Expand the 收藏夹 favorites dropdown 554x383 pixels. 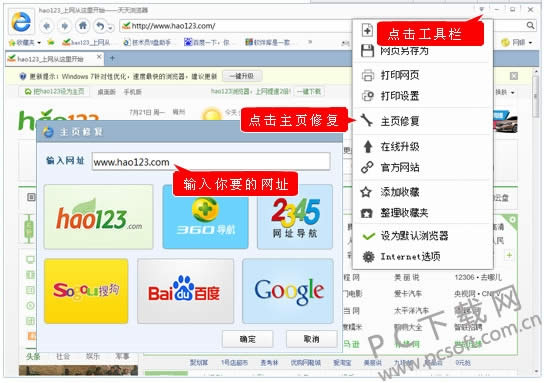pyautogui.click(x=25, y=43)
